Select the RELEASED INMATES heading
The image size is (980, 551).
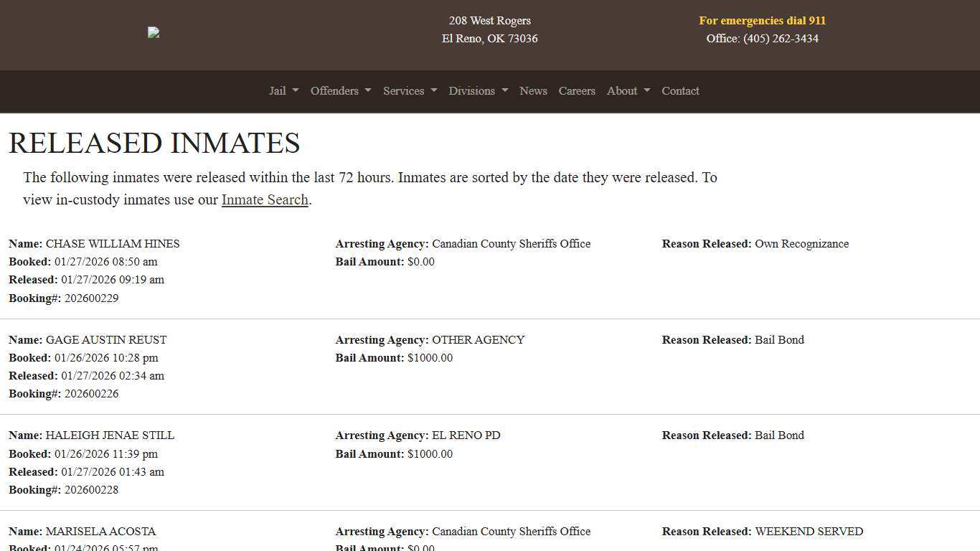[x=154, y=143]
